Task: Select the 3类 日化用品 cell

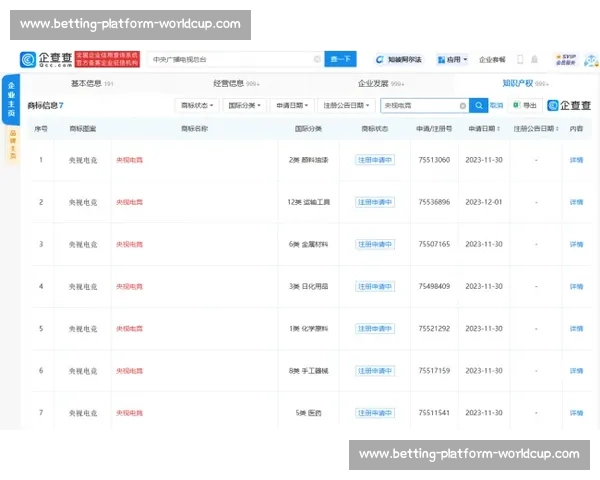Action: click(x=308, y=286)
